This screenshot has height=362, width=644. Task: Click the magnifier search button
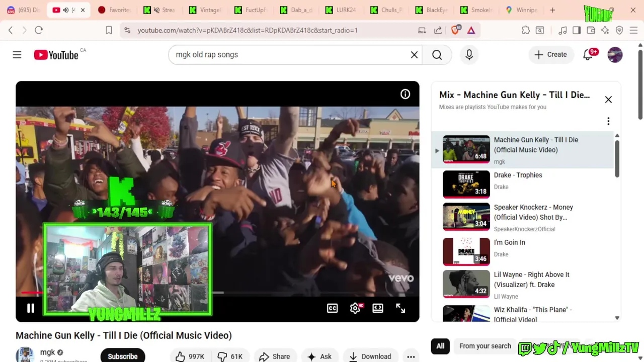[x=437, y=55]
